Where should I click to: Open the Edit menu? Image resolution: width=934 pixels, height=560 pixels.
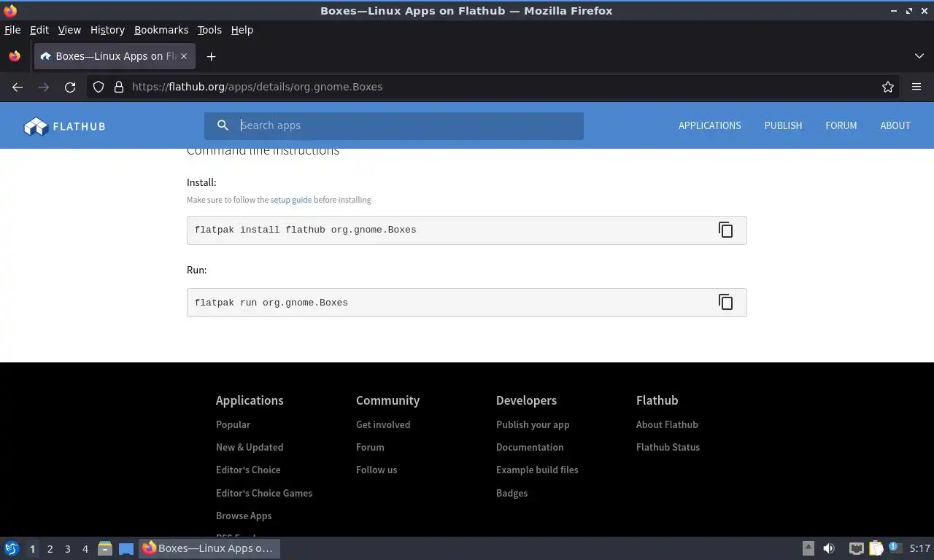click(39, 30)
